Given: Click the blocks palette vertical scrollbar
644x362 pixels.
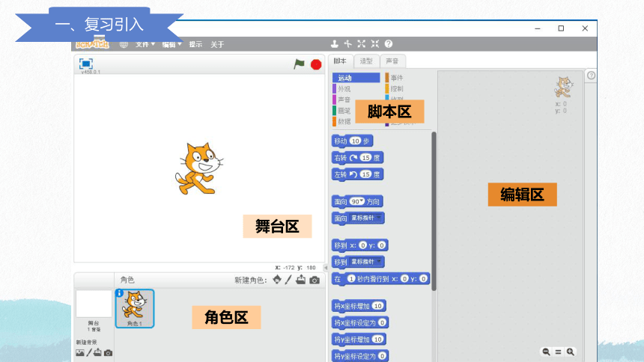Looking at the screenshot, I should click(x=434, y=212).
